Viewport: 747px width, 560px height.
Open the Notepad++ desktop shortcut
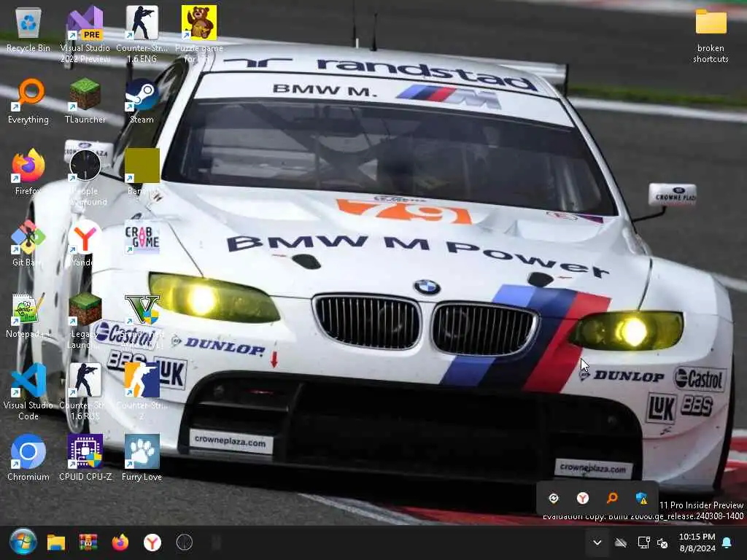(28, 315)
